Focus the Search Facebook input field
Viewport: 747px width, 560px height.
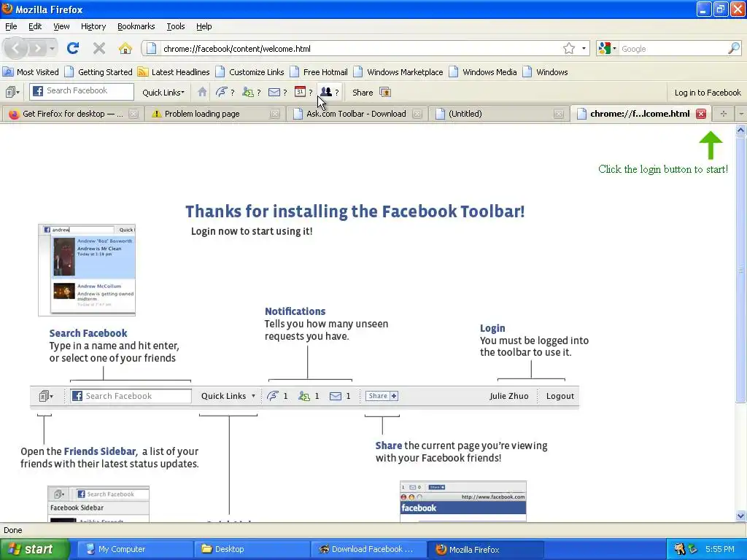coord(82,91)
